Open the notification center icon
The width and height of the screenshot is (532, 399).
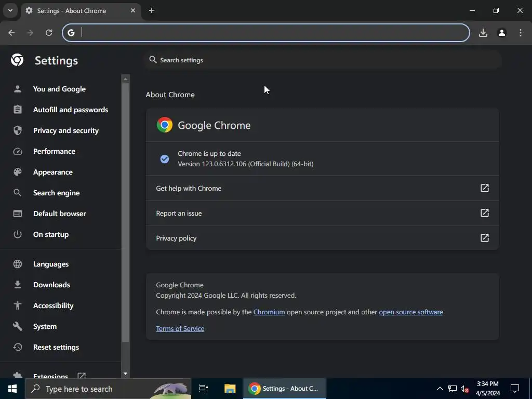pos(515,389)
